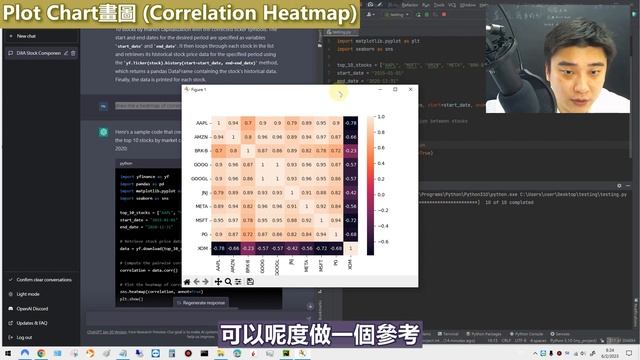Save the heatmap figure with disk icon
The width and height of the screenshot is (640, 360).
pyautogui.click(x=250, y=282)
